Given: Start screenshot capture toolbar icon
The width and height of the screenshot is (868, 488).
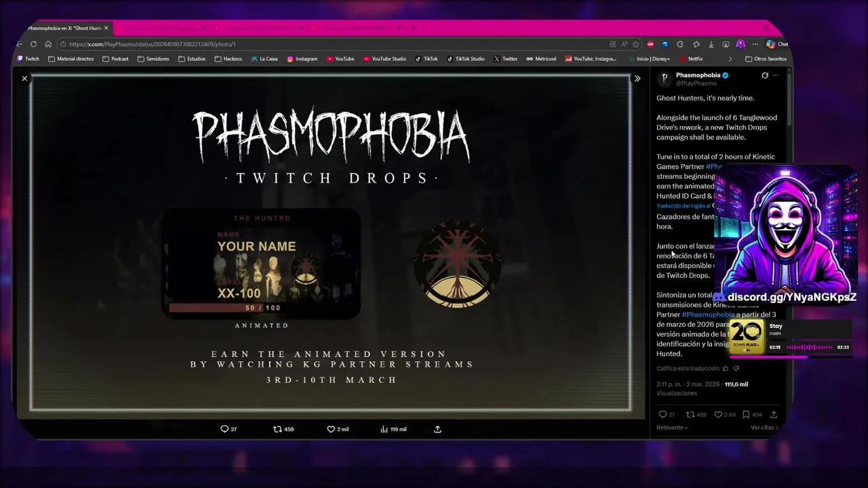Looking at the screenshot, I should pos(726,44).
